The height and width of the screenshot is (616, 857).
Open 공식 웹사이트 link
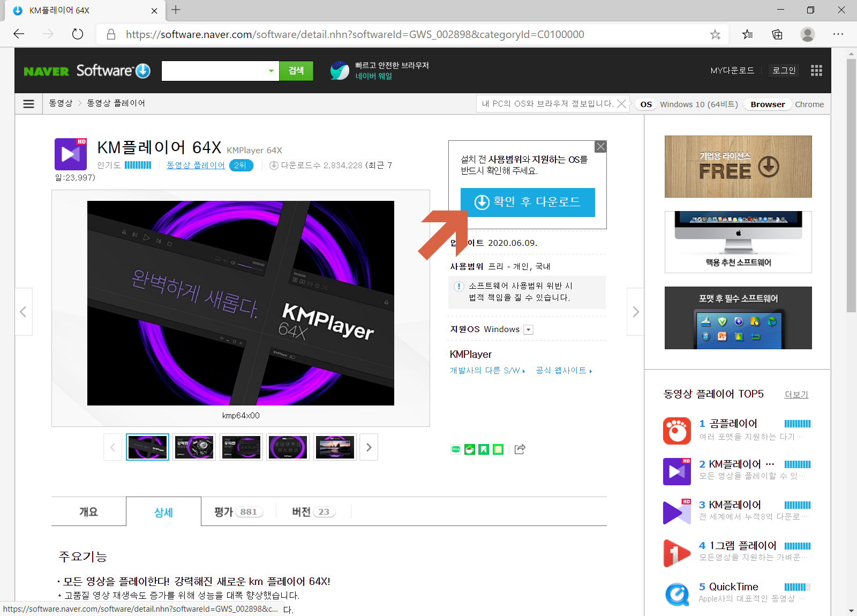[x=564, y=371]
